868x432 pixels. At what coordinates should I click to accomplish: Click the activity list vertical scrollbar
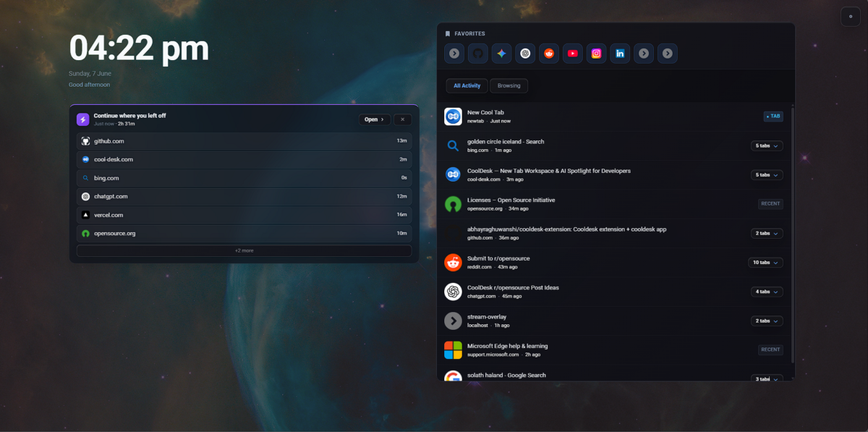pos(793,235)
